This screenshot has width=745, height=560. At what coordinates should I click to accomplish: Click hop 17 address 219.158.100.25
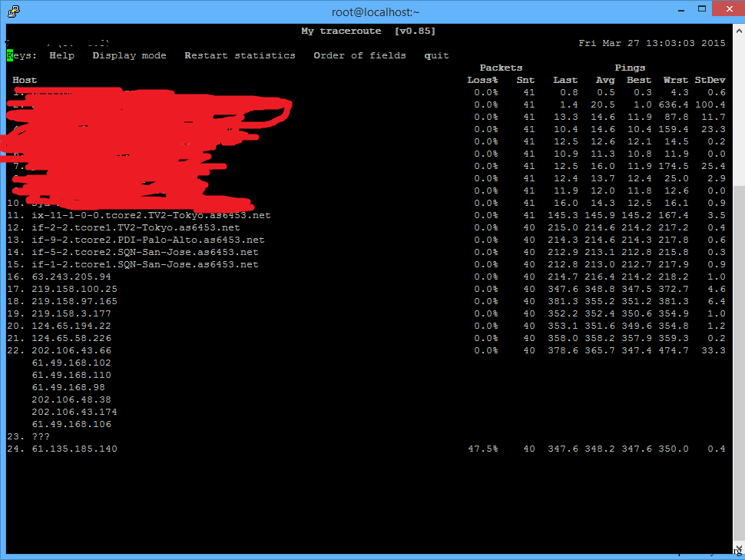[x=74, y=289]
